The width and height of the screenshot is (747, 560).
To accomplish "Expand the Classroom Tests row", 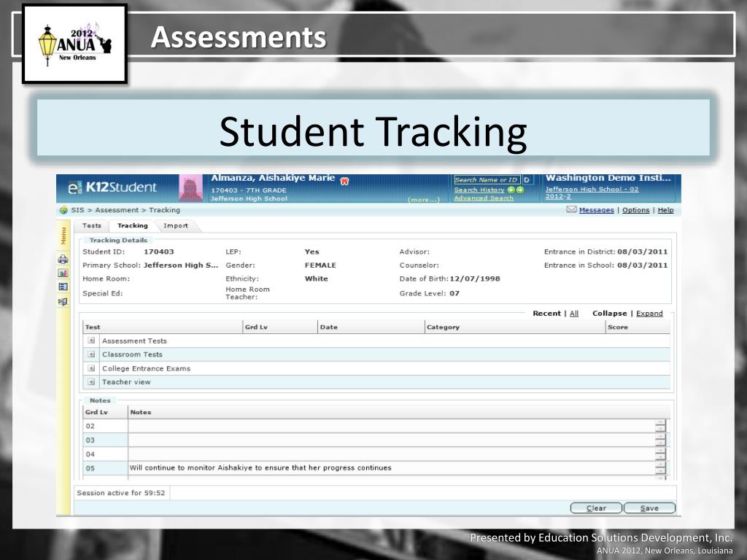I will click(x=91, y=354).
